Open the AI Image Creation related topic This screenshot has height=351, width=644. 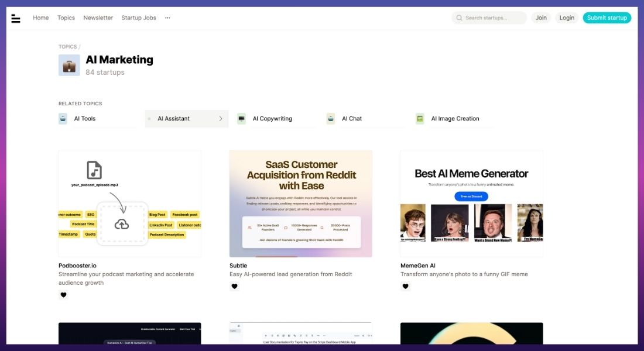click(454, 119)
